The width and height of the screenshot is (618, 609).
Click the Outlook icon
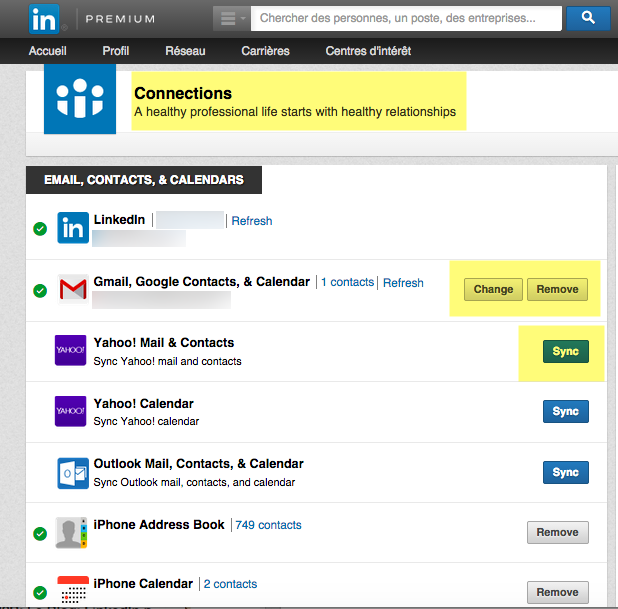coord(73,473)
